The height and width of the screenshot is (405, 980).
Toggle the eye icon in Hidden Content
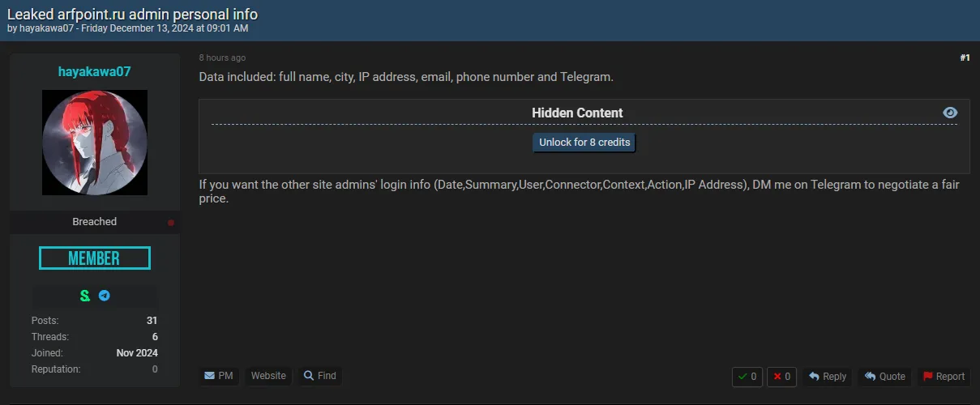[x=950, y=113]
